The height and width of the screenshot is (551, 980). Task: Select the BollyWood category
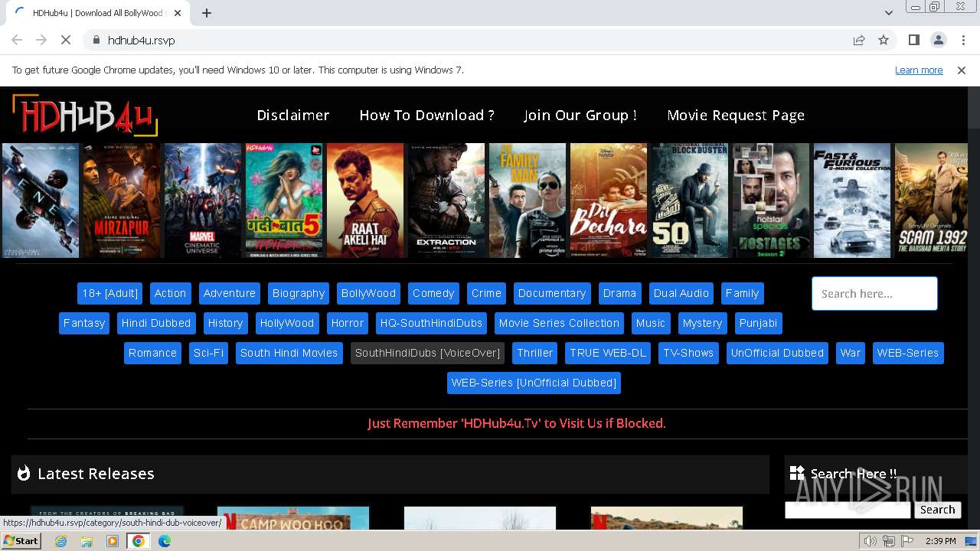pos(368,293)
